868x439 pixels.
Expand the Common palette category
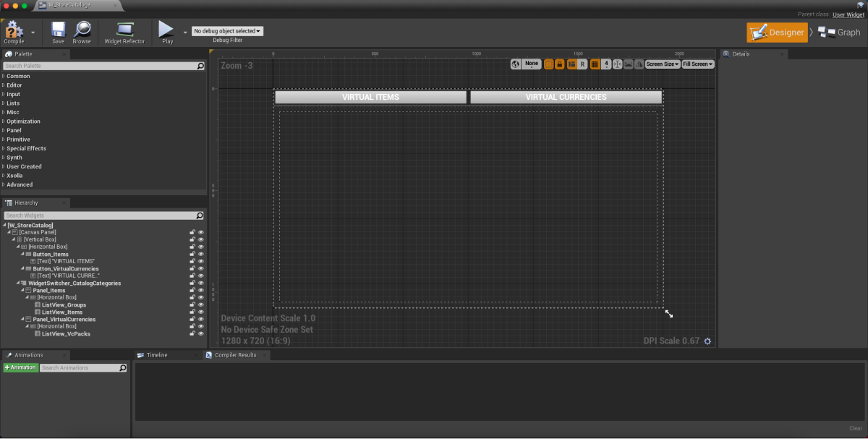[4, 76]
